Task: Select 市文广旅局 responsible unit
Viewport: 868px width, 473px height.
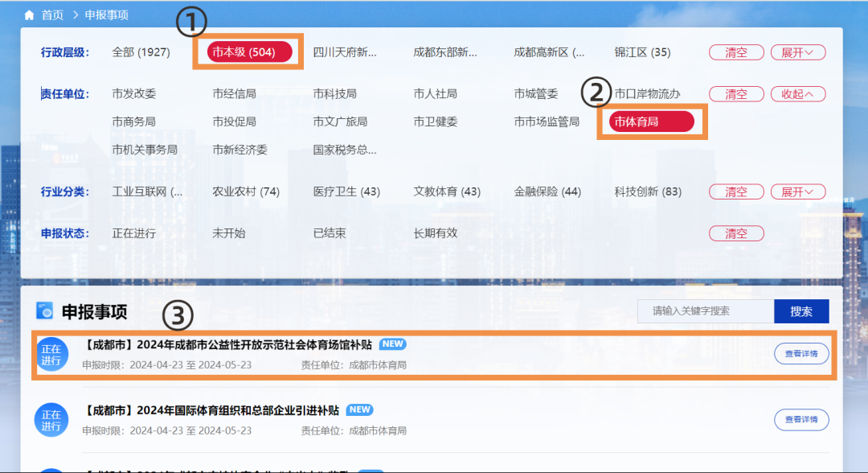Action: tap(340, 121)
